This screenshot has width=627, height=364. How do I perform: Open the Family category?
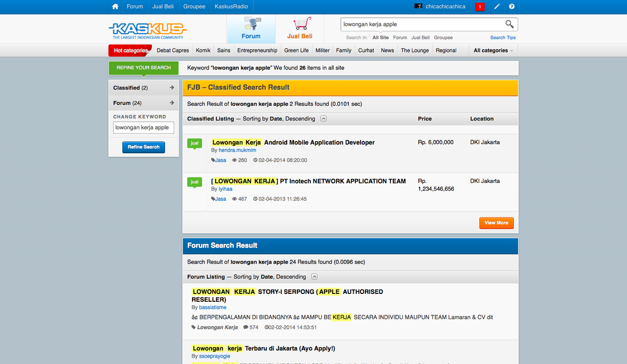[343, 50]
